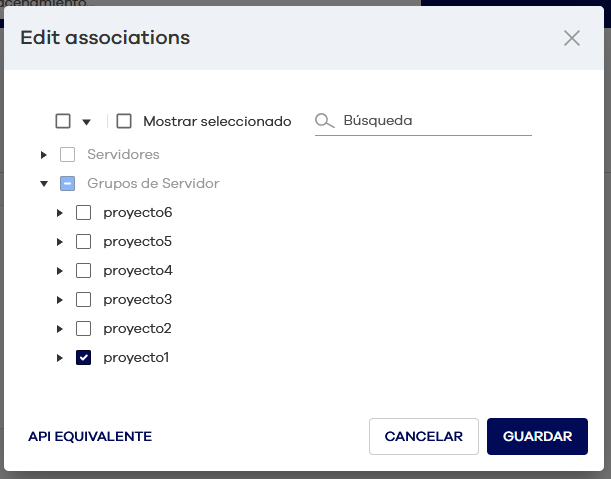Enable Mostrar seleccionado checkbox
This screenshot has height=479, width=611.
pos(124,121)
